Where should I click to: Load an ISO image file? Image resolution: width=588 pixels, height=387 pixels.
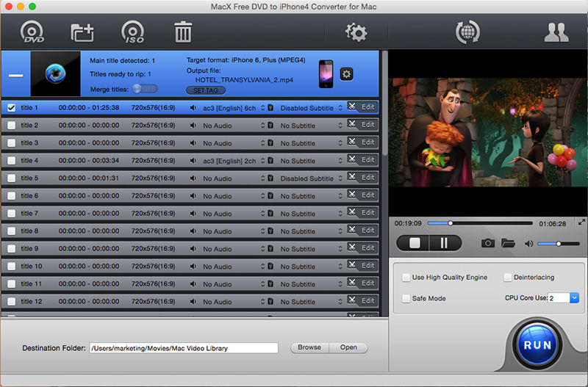pos(133,32)
